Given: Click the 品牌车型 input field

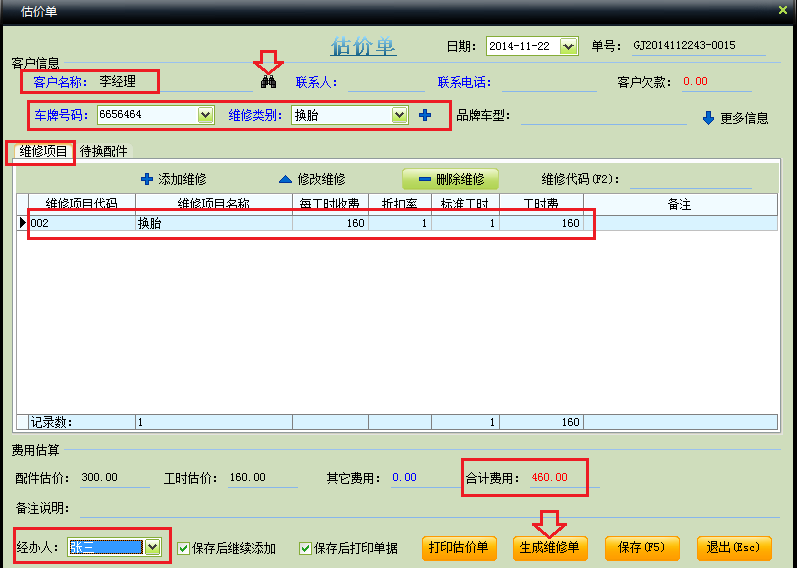Looking at the screenshot, I should [x=604, y=115].
